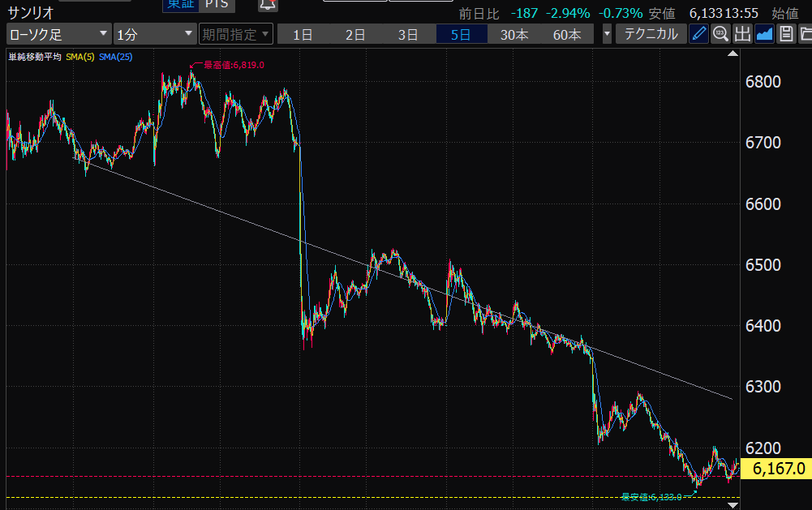Click the chart scale up arrow
Image resolution: width=812 pixels, height=510 pixels.
[733, 54]
